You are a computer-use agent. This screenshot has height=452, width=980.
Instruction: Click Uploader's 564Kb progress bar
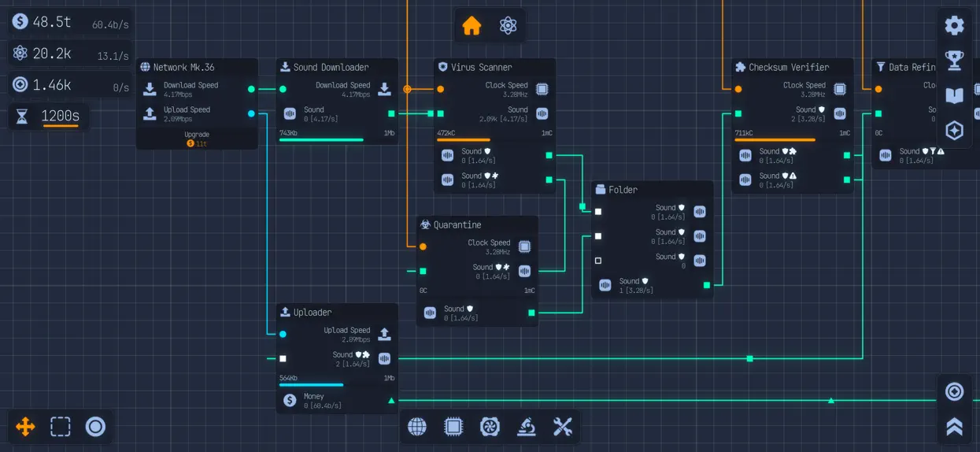click(x=337, y=385)
